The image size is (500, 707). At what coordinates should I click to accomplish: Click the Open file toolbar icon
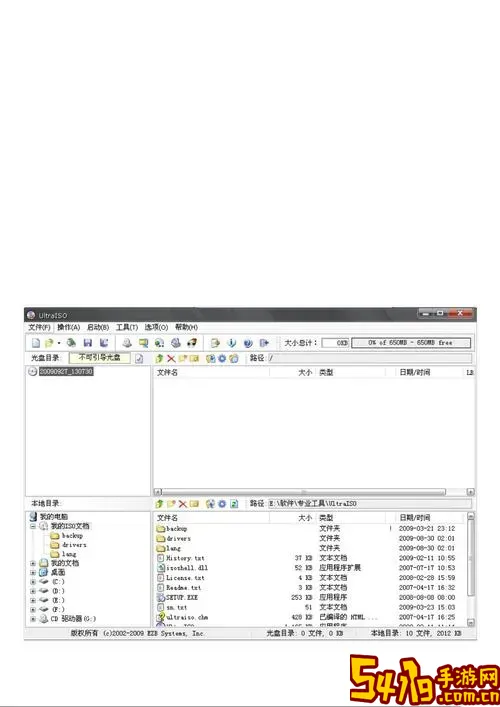tap(49, 343)
